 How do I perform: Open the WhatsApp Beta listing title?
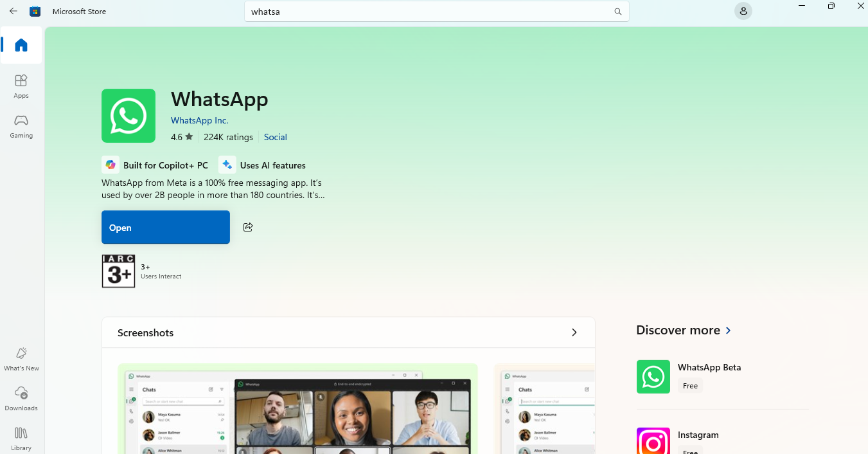point(709,367)
